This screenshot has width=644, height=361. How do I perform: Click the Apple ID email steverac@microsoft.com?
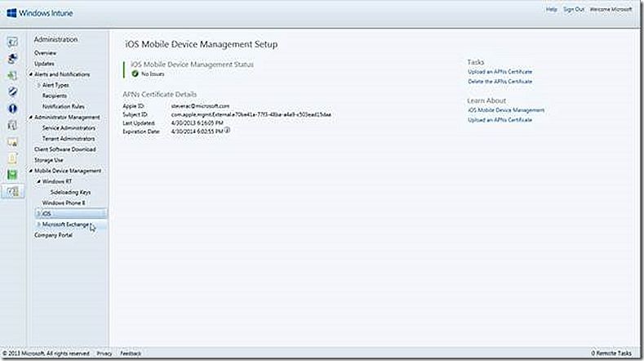point(201,106)
